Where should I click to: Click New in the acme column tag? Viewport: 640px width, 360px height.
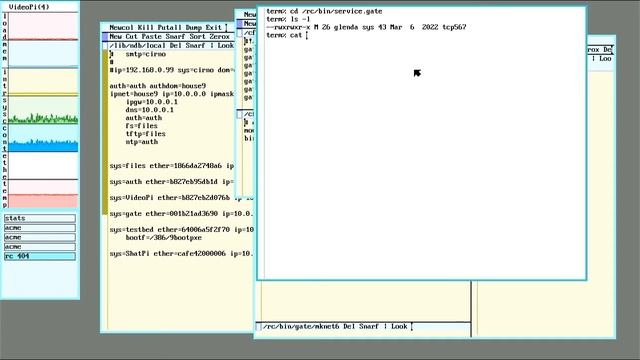coord(116,36)
